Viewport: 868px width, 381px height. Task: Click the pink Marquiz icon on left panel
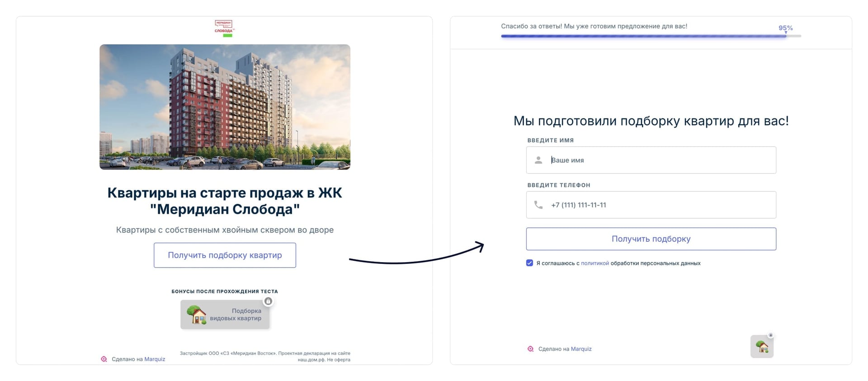click(103, 359)
